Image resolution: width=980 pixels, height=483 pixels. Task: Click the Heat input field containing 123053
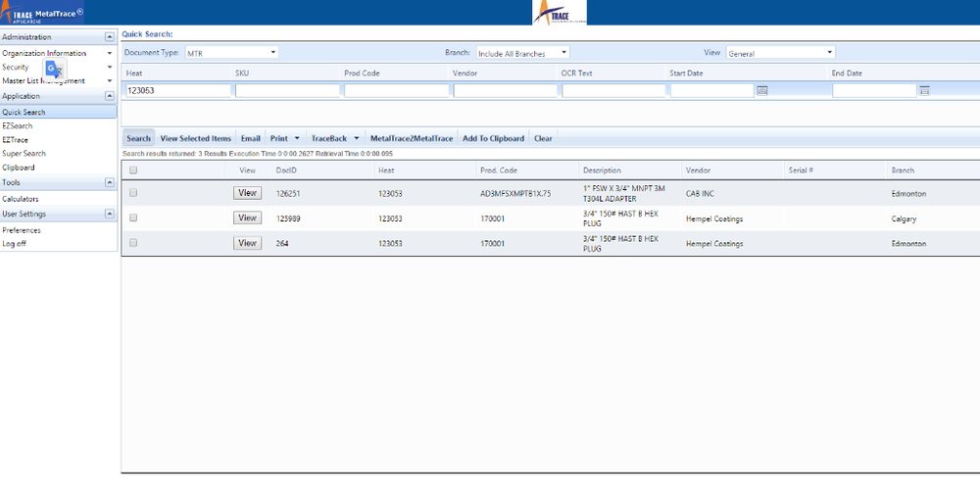point(178,90)
